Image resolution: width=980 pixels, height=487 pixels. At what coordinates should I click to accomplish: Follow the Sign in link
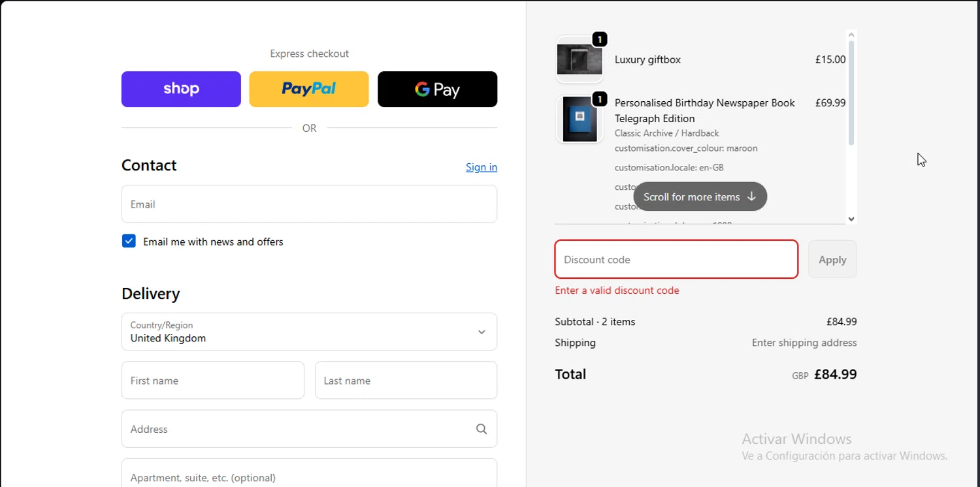point(482,167)
